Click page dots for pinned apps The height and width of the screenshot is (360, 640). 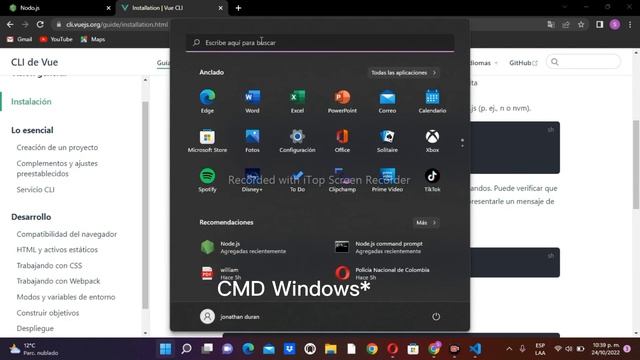point(462,143)
